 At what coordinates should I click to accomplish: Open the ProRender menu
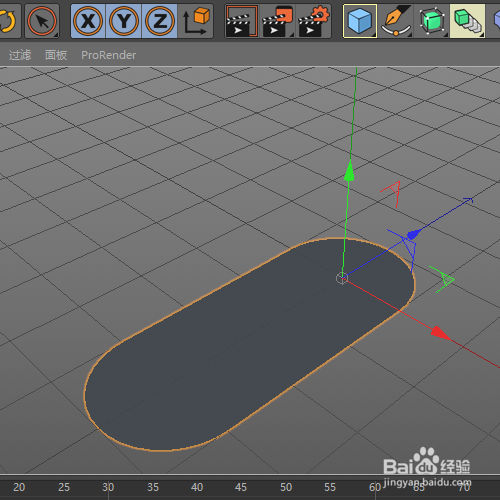coord(109,55)
